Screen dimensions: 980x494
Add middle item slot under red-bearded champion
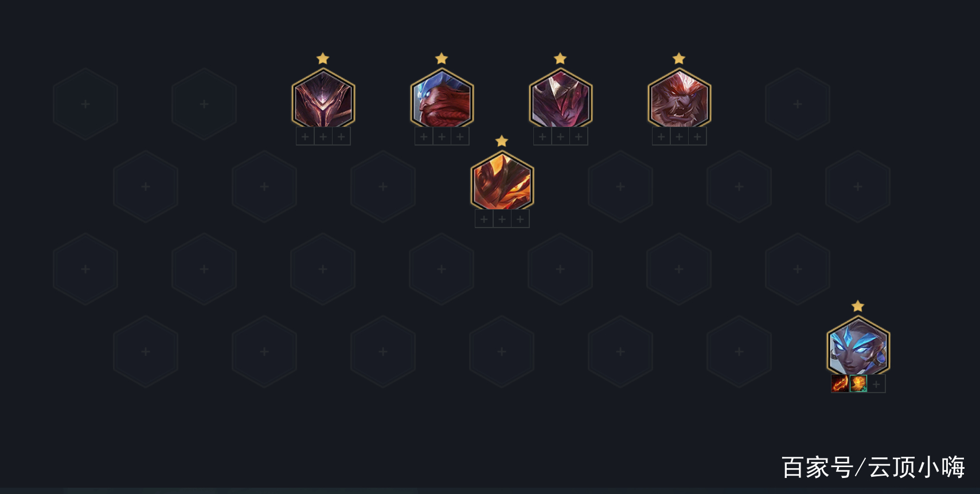[x=442, y=136]
